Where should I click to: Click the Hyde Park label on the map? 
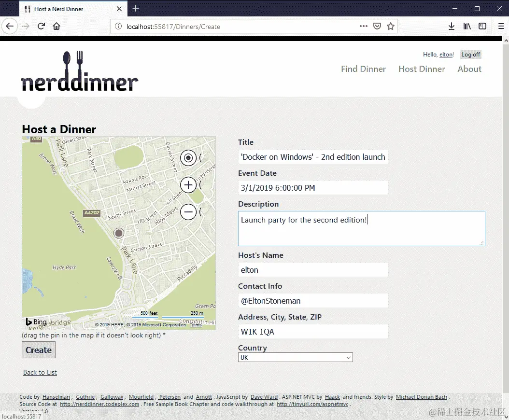[x=64, y=267]
